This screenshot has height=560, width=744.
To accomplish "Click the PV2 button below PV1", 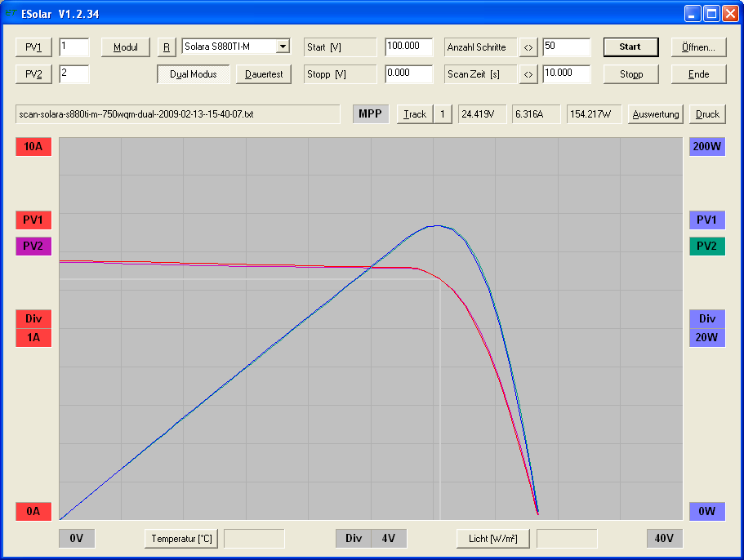I will point(33,74).
